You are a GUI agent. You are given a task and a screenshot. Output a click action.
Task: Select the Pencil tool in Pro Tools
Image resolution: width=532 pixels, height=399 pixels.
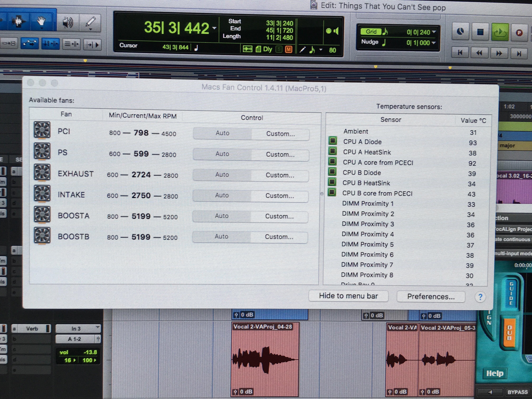click(x=90, y=23)
